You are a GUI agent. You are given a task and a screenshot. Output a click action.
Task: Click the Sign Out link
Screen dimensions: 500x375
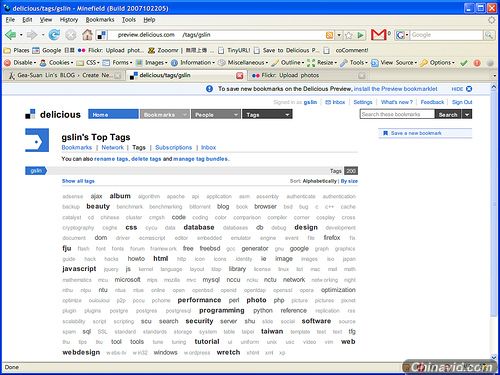(462, 102)
